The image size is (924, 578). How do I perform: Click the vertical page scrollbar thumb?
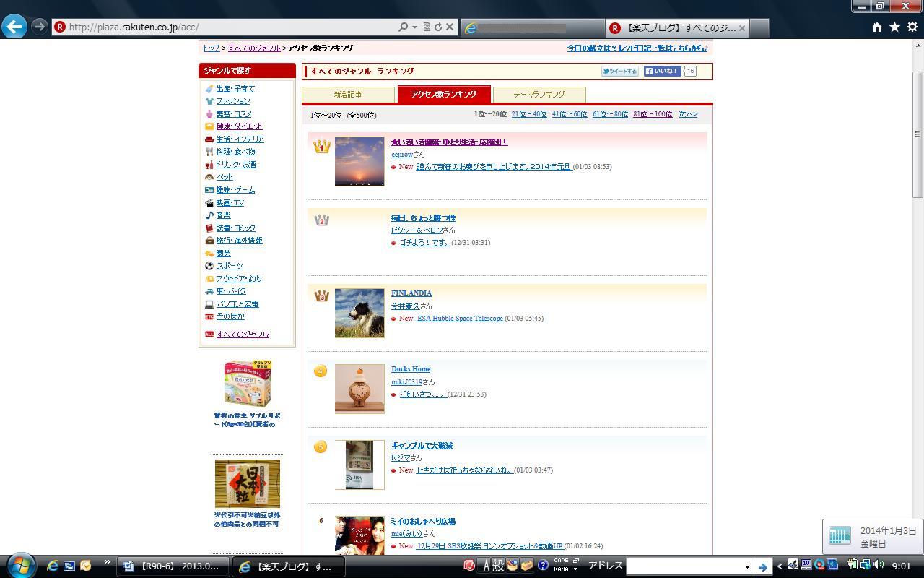(x=918, y=134)
